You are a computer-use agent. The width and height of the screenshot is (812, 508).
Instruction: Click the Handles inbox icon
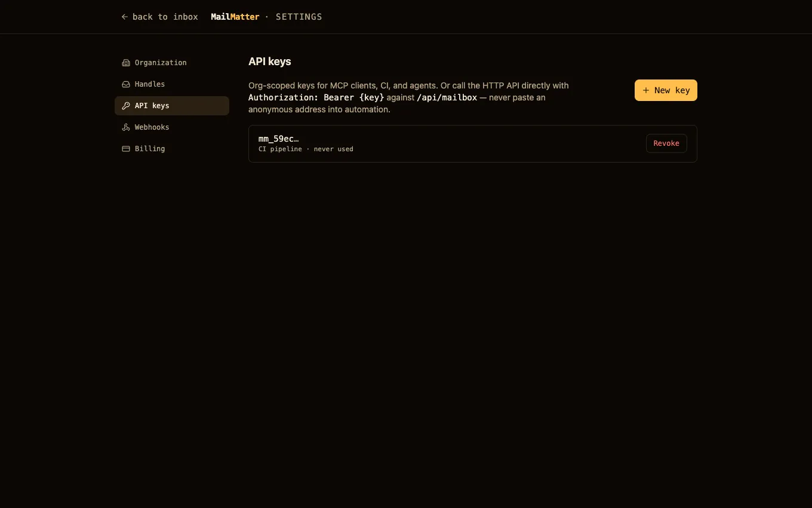pyautogui.click(x=126, y=84)
